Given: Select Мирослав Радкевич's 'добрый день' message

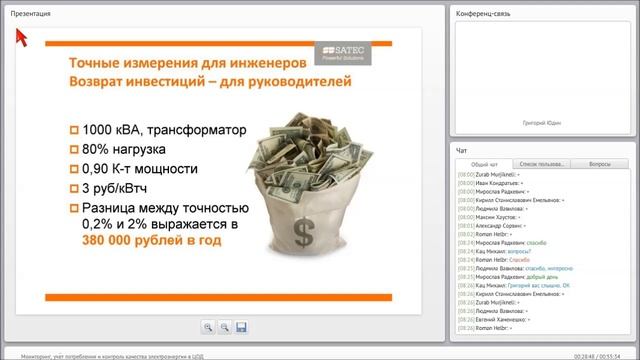Looking at the screenshot, I should [x=508, y=277].
